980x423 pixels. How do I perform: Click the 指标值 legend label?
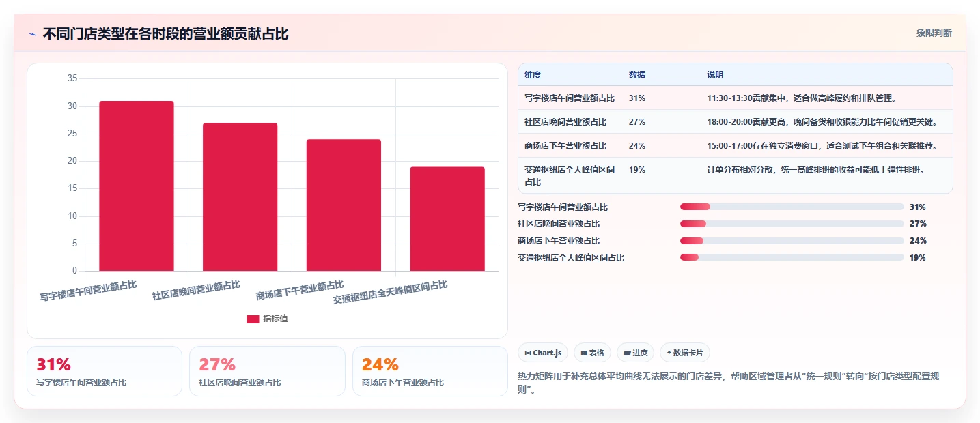276,319
